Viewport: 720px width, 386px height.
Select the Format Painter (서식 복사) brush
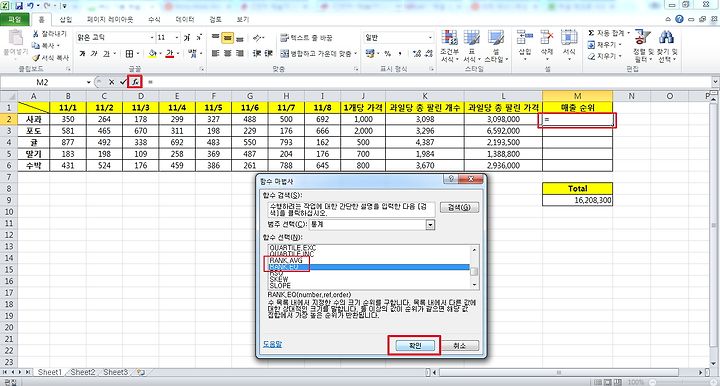click(51, 57)
